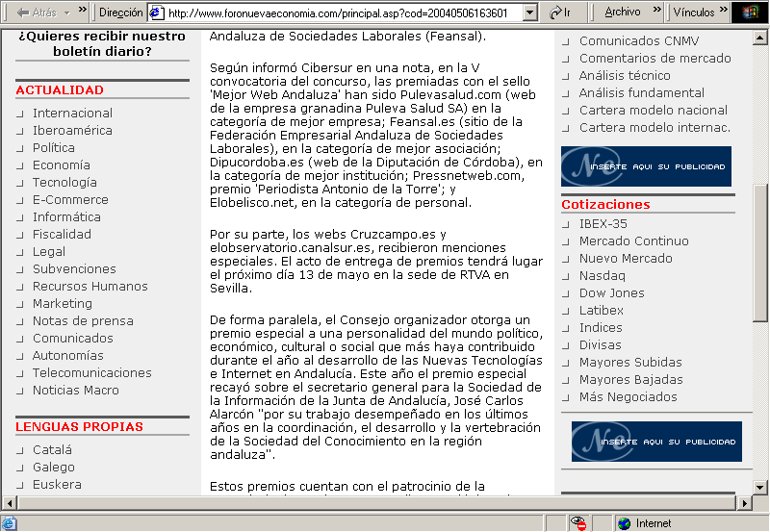
Task: Go to Autonomías section
Action: 67,355
